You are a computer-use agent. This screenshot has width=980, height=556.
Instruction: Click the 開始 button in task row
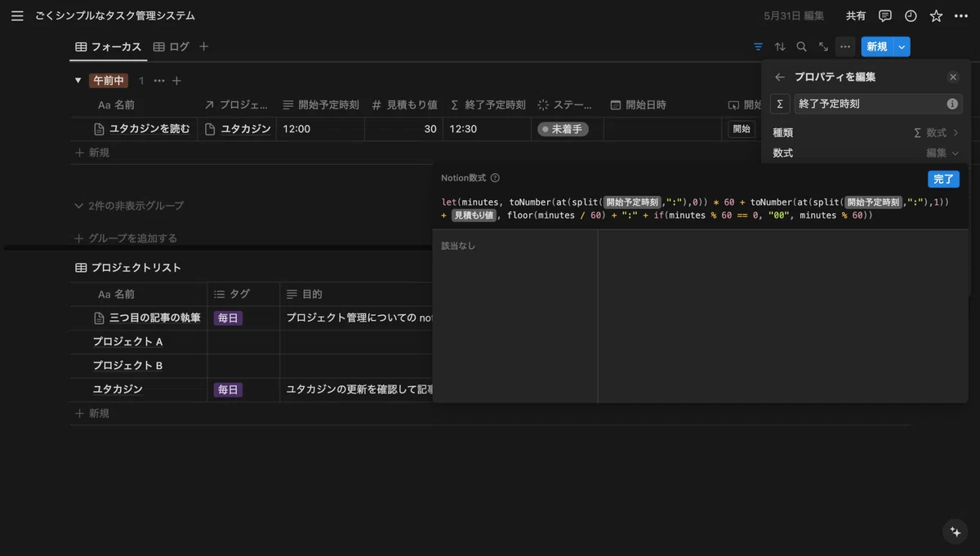[742, 129]
